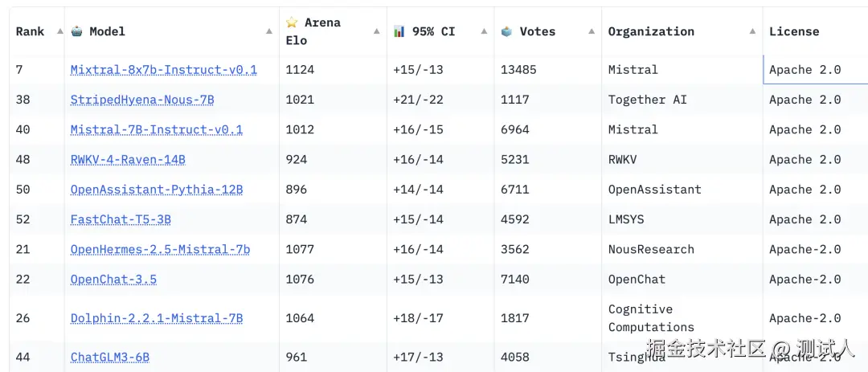
Task: Click the robot icon in Model header
Action: (77, 31)
